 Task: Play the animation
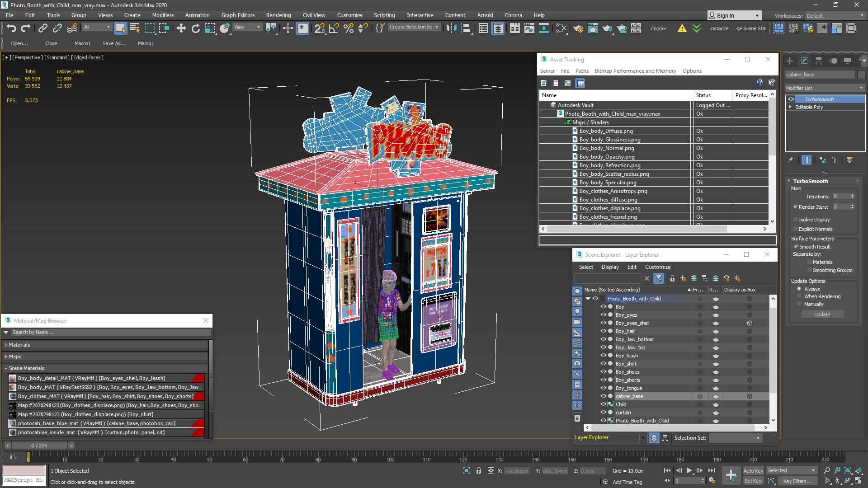689,470
